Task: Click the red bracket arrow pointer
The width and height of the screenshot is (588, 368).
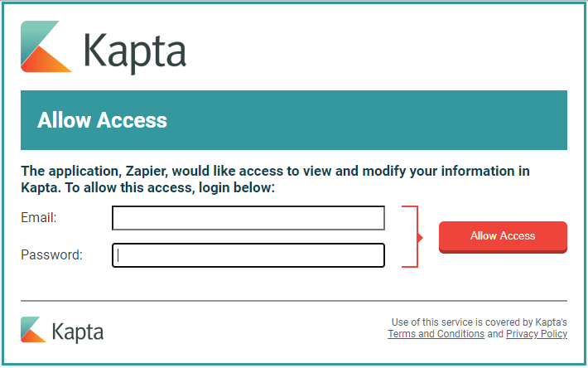Action: click(x=417, y=237)
